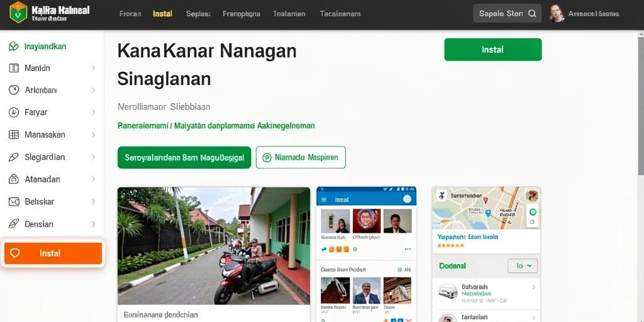Viewport: 644px width, 322px height.
Task: Click the Yapanahi Eaon Uoaln link
Action: 467,237
